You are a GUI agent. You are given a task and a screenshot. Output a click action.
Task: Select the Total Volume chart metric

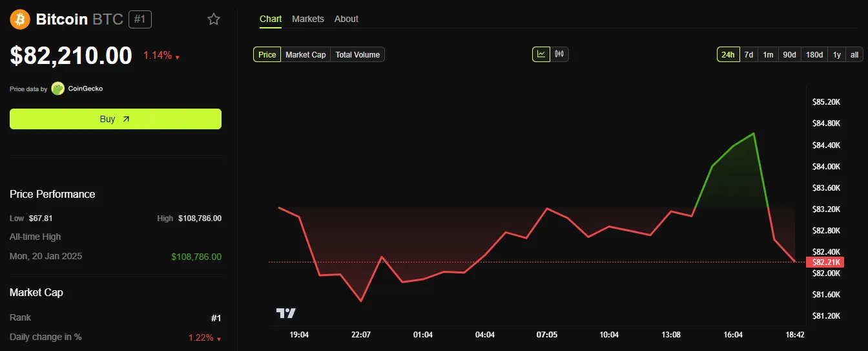click(358, 54)
